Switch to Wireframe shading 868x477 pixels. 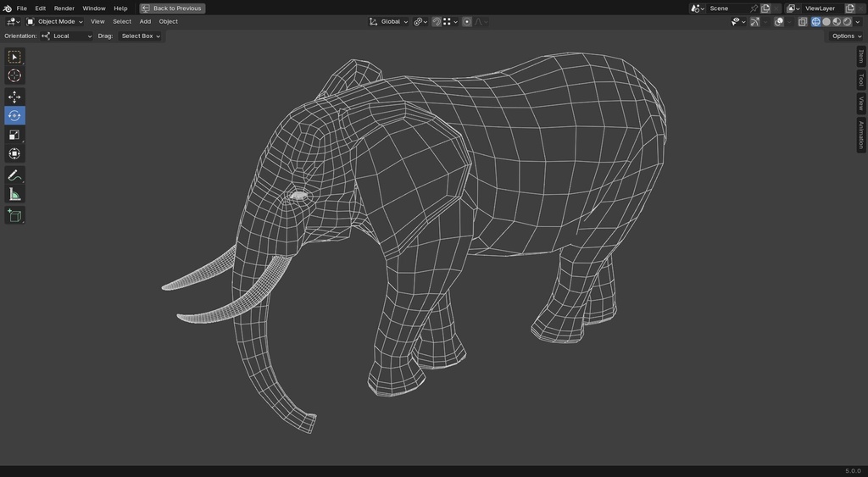815,21
